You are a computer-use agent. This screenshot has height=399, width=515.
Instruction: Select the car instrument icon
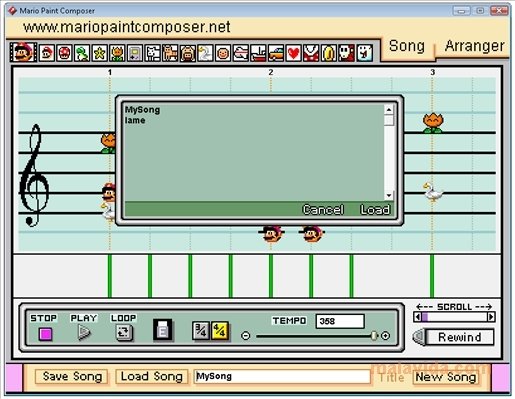(x=276, y=53)
